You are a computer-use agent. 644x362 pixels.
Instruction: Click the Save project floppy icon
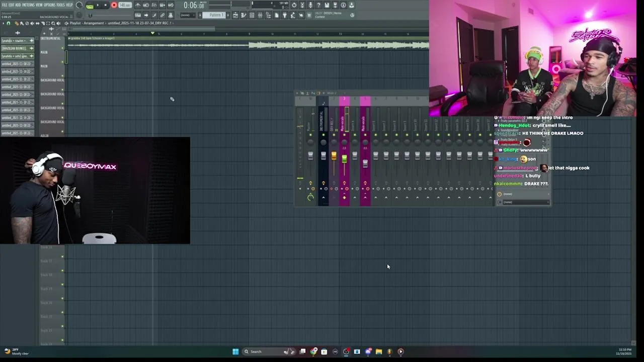[327, 5]
